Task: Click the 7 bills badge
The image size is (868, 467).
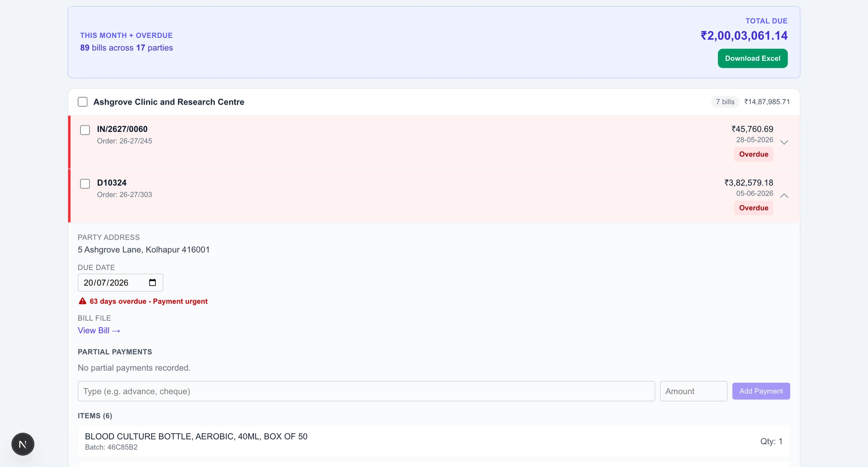Action: click(x=725, y=102)
